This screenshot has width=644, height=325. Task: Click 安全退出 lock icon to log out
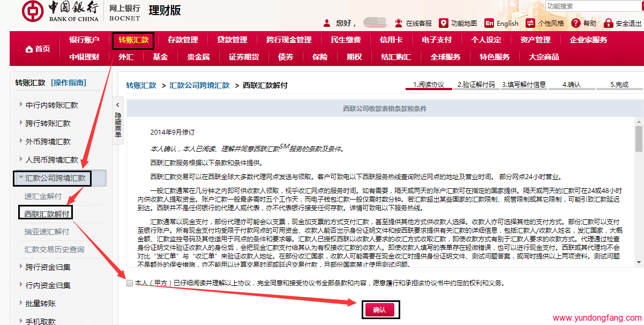[608, 23]
